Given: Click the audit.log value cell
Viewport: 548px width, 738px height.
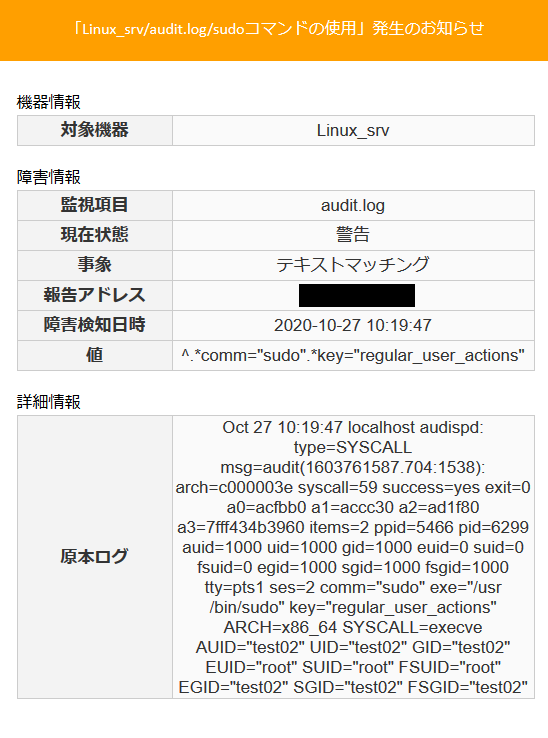Looking at the screenshot, I should pos(353,205).
